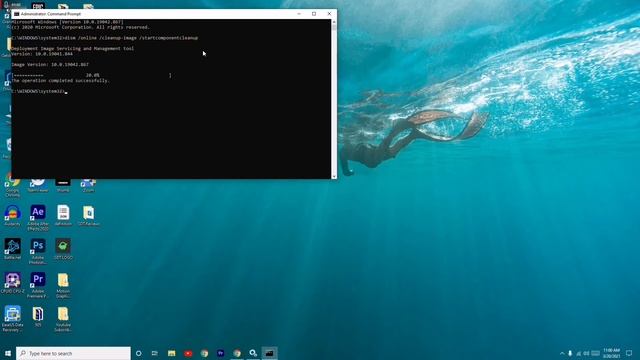Close the Administrator Command Prompt window
This screenshot has height=360, width=640.
tap(329, 14)
